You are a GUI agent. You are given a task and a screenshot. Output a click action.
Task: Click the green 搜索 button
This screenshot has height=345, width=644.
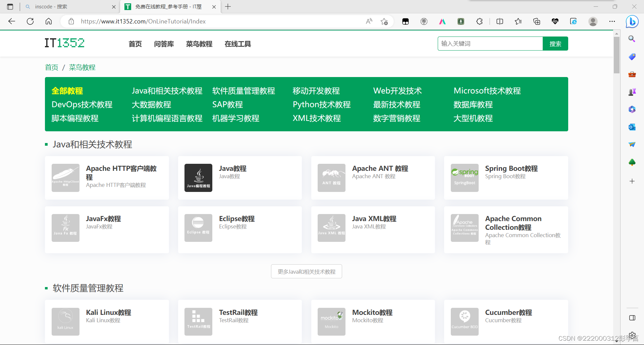tap(555, 44)
